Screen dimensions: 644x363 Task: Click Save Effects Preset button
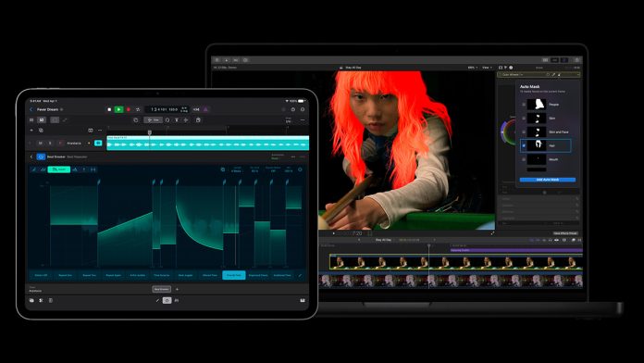pyautogui.click(x=565, y=233)
